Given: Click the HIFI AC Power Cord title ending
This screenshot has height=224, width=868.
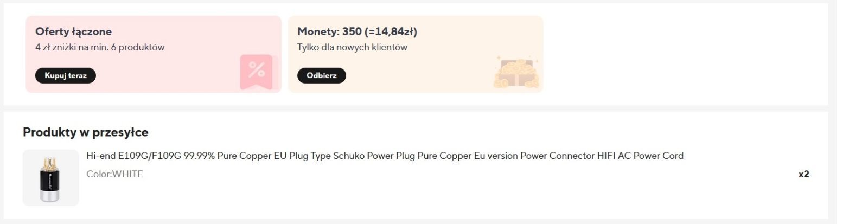Looking at the screenshot, I should pyautogui.click(x=640, y=156).
